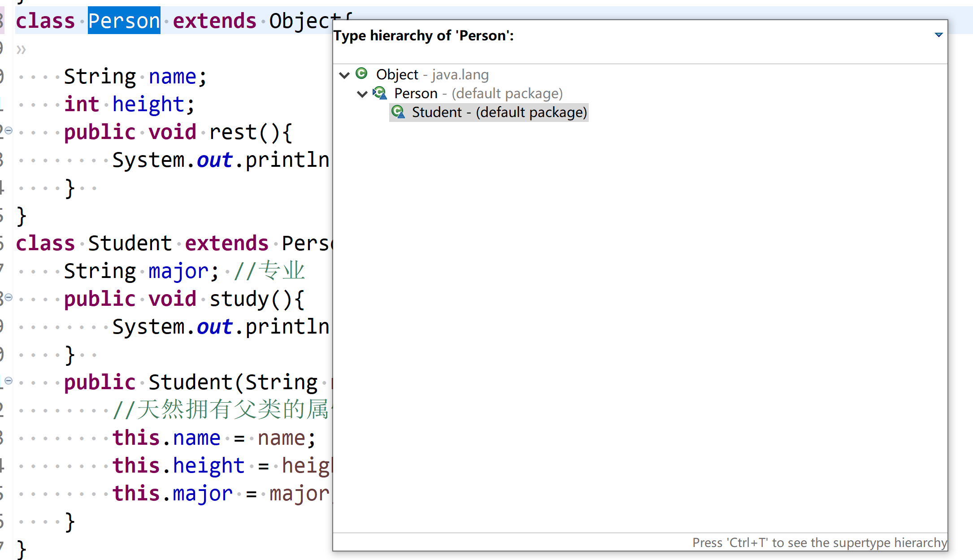Fold the Student constructor in gutter
This screenshot has height=560, width=973.
pos(9,381)
